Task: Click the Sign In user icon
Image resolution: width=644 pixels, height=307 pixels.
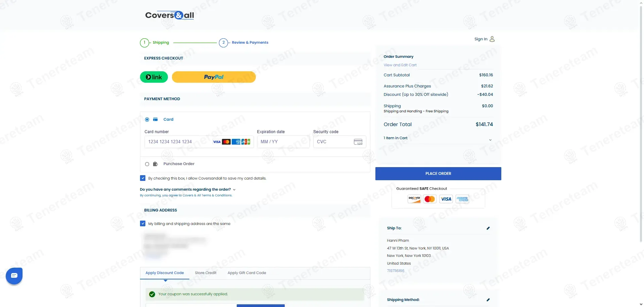Action: tap(492, 39)
